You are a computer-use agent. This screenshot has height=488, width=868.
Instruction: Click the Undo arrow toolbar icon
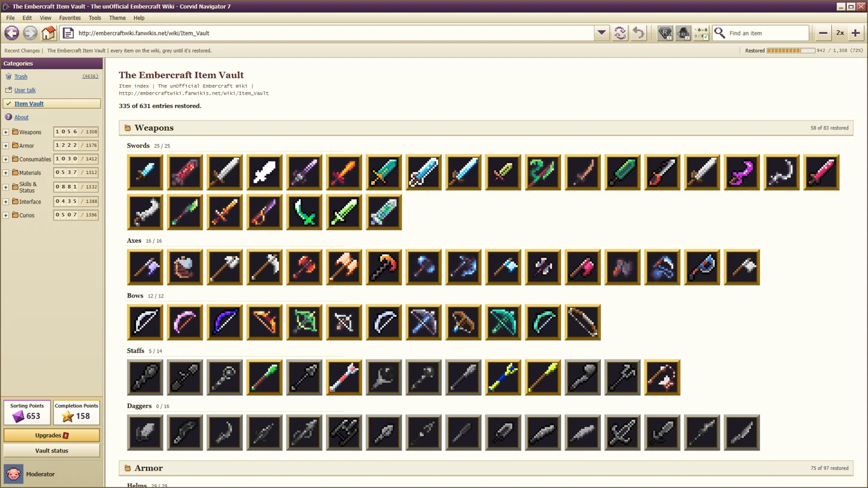click(638, 33)
